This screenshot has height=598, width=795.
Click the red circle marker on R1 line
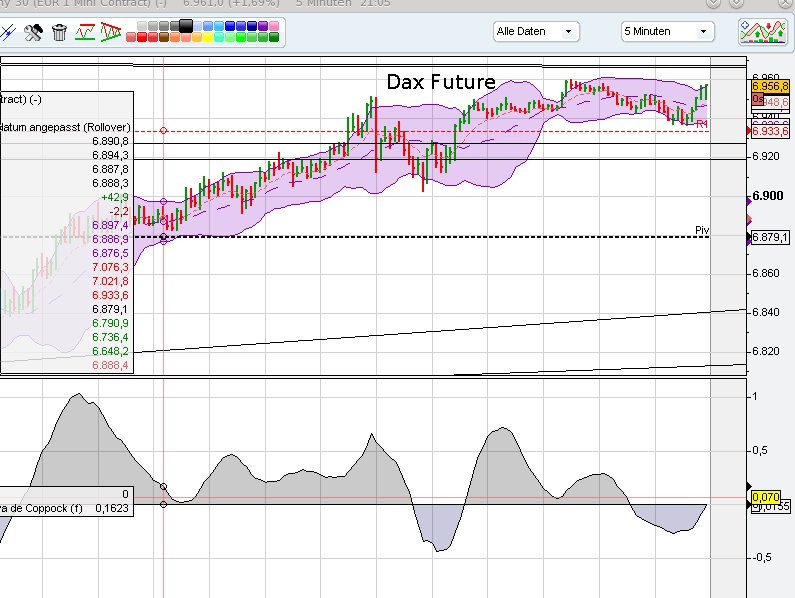click(163, 131)
